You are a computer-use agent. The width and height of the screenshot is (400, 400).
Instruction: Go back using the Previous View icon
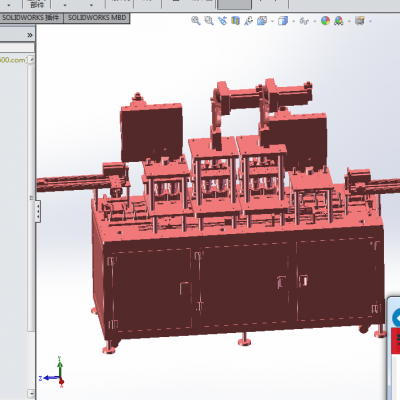click(x=222, y=21)
